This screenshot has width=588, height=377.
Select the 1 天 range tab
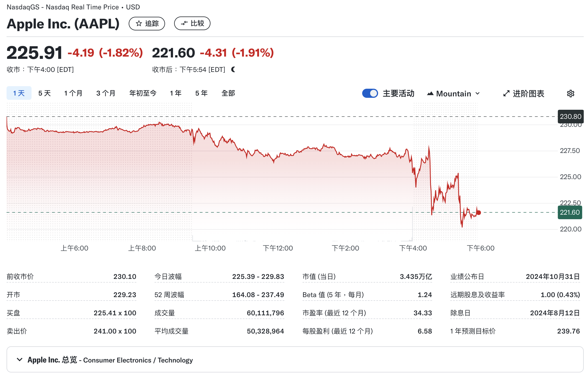coord(19,93)
